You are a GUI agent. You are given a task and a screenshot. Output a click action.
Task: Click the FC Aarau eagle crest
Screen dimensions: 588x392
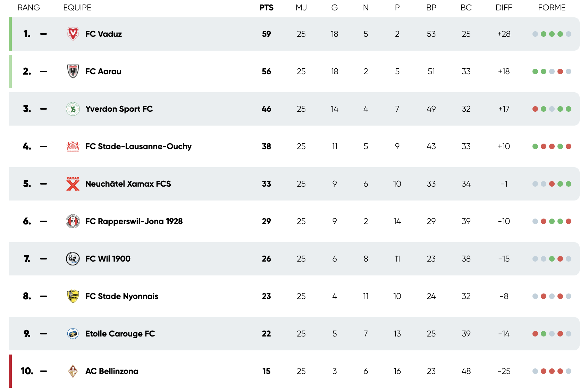click(x=73, y=71)
